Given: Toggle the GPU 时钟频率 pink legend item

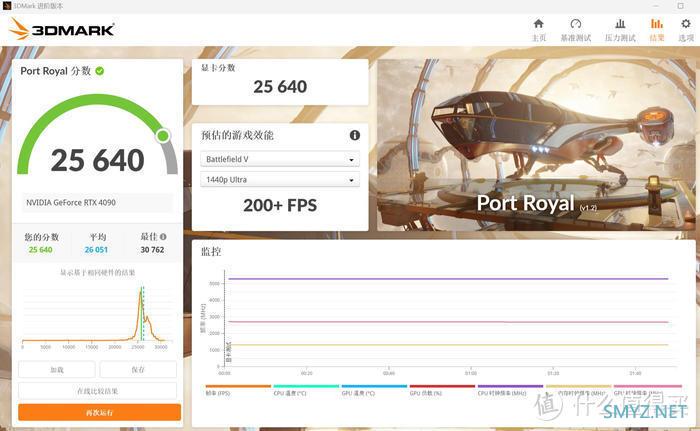Looking at the screenshot, I should tap(647, 390).
